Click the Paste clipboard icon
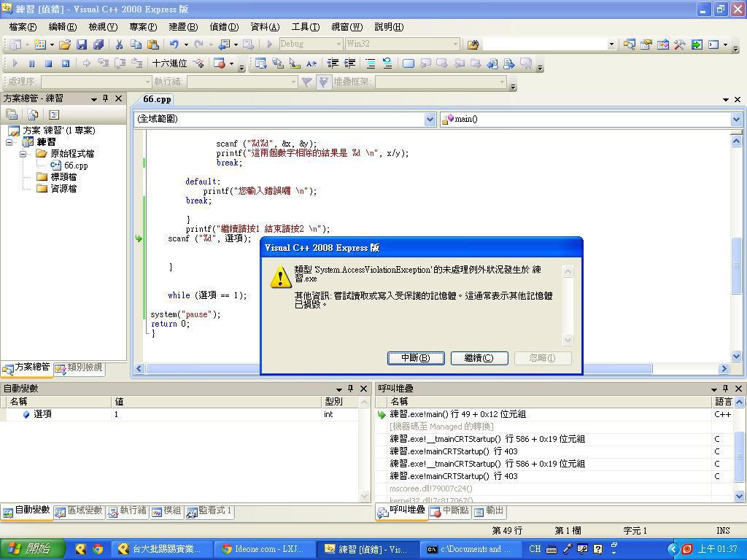 tap(153, 44)
